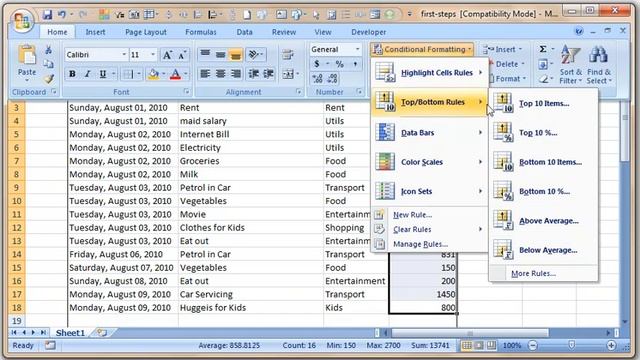Open Find & Select binoculars
The height and width of the screenshot is (360, 640).
599,64
